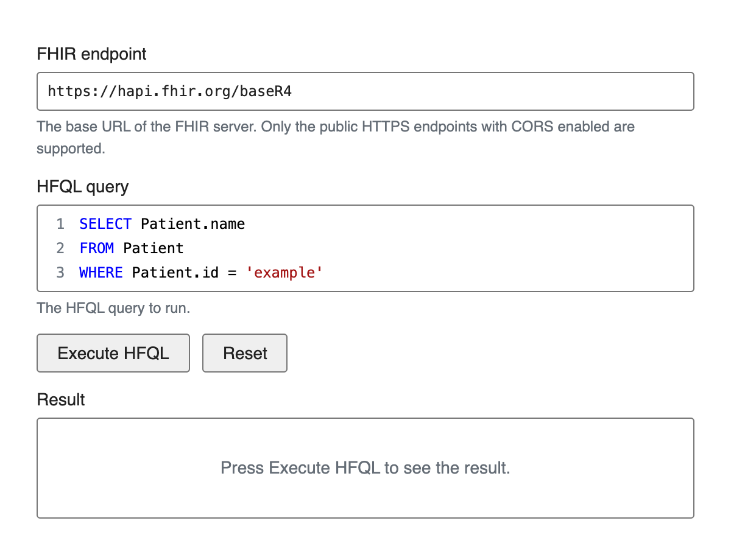This screenshot has width=731, height=560.
Task: Click the 'Press Execute HFQL' placeholder text
Action: [365, 468]
